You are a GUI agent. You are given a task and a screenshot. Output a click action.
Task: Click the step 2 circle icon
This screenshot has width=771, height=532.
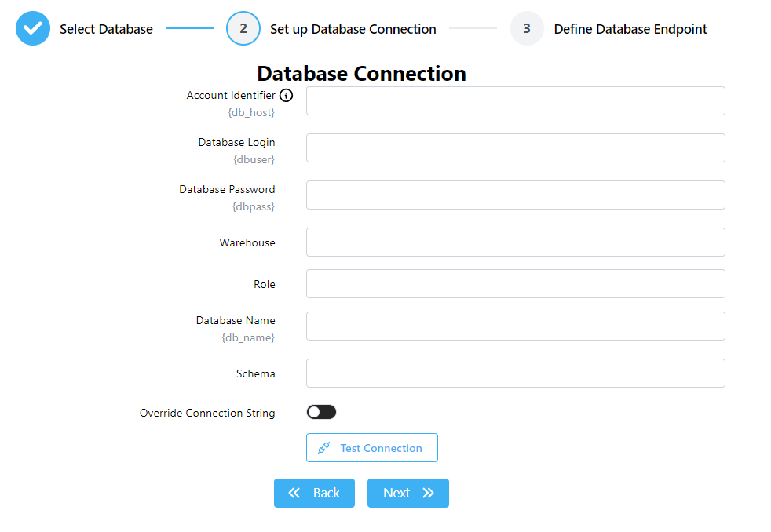[x=243, y=29]
